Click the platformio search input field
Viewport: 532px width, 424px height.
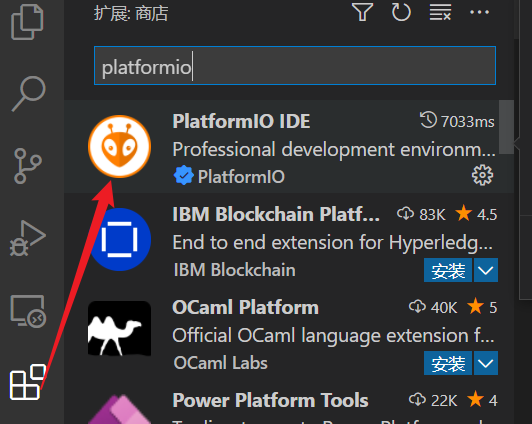294,65
